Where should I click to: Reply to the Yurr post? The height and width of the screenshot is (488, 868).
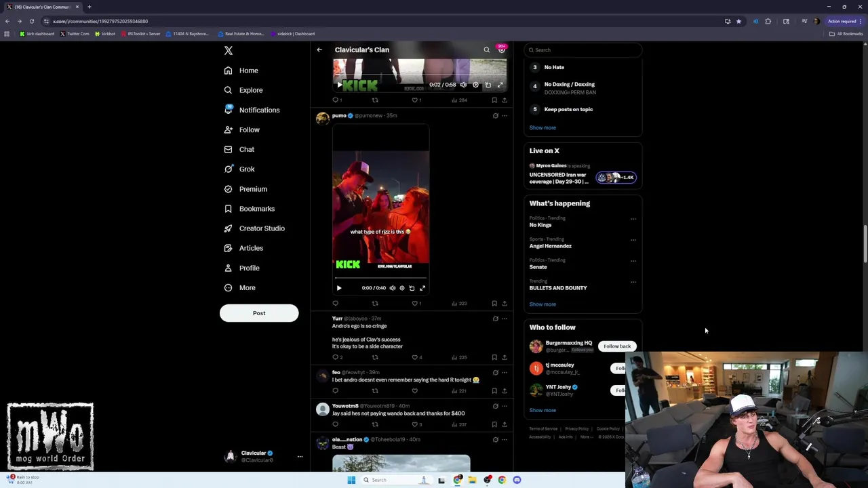[337, 357]
